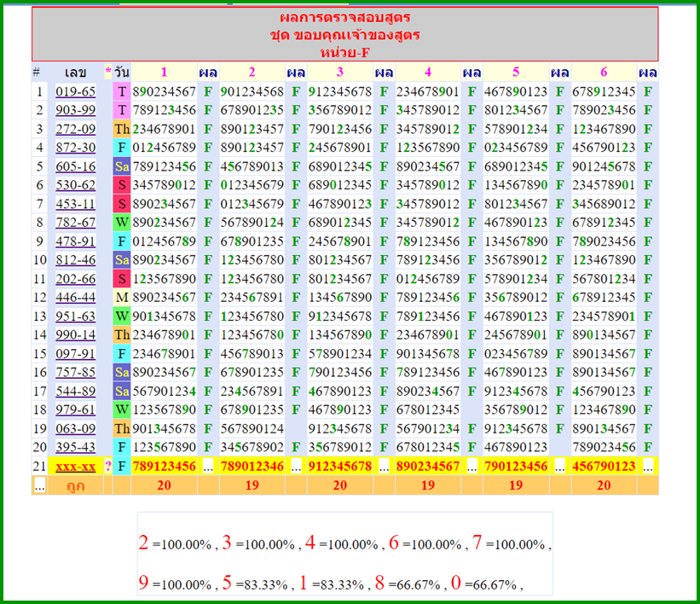Open lottery number link 453-11
The height and width of the screenshot is (604, 700).
75,204
